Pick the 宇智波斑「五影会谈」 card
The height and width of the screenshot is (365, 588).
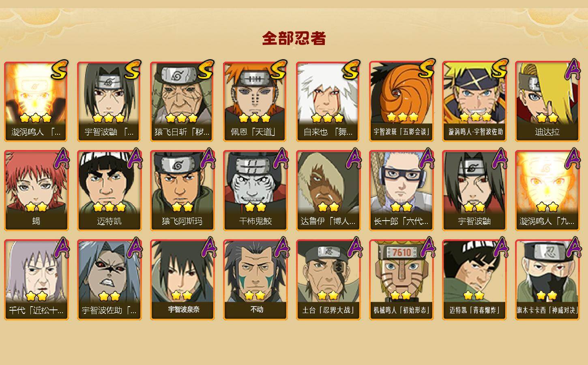[x=401, y=101]
